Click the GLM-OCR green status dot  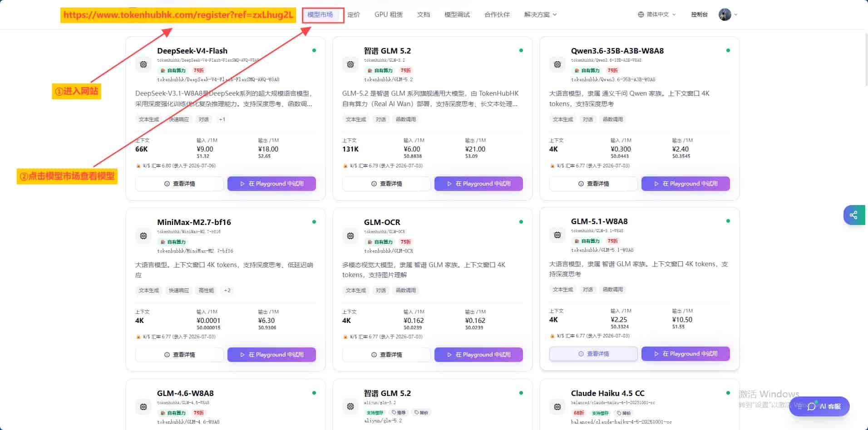tap(521, 222)
